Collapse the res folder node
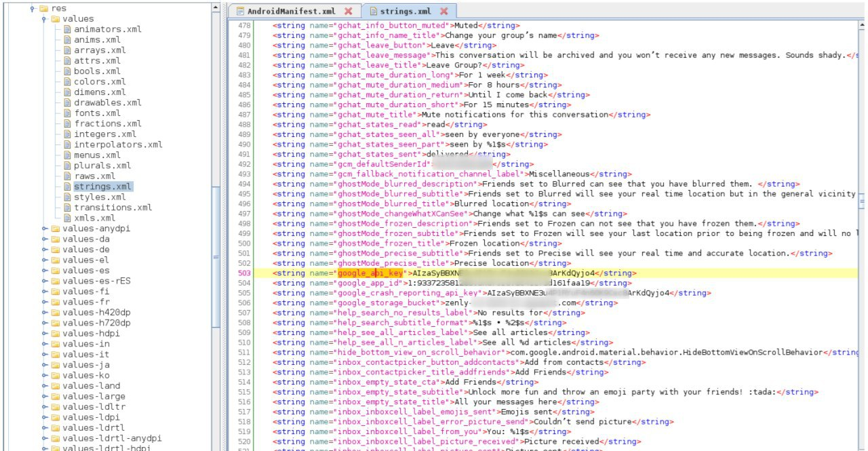 tap(32, 9)
